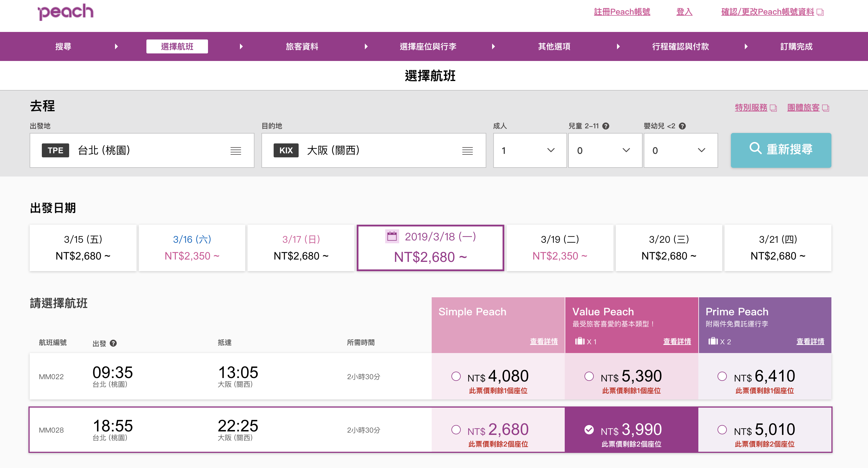Click the Peach logo
The width and height of the screenshot is (868, 468).
click(x=65, y=12)
